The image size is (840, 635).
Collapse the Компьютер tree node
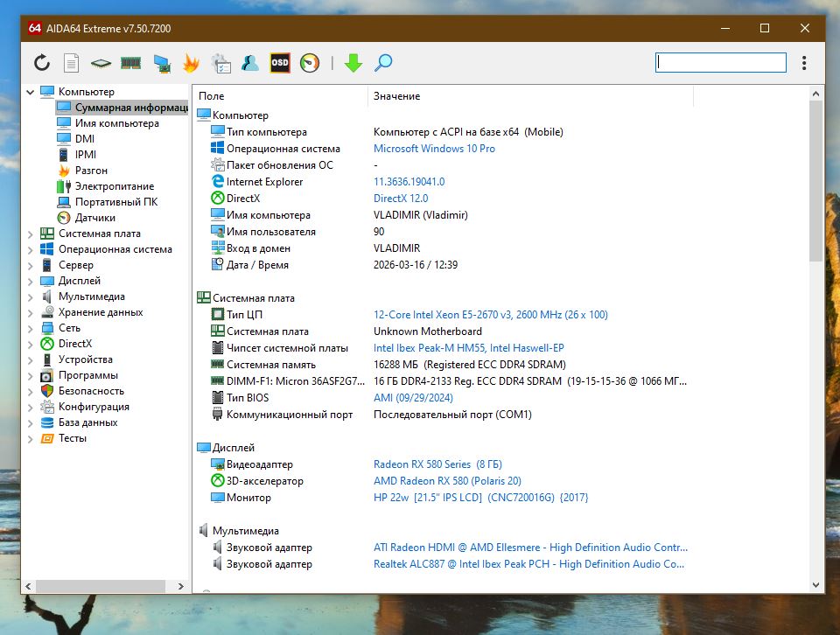coord(31,92)
